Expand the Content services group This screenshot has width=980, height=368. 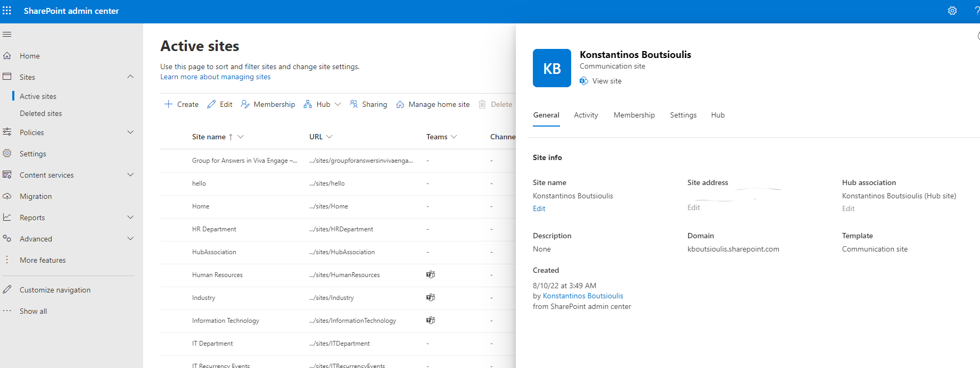(130, 174)
